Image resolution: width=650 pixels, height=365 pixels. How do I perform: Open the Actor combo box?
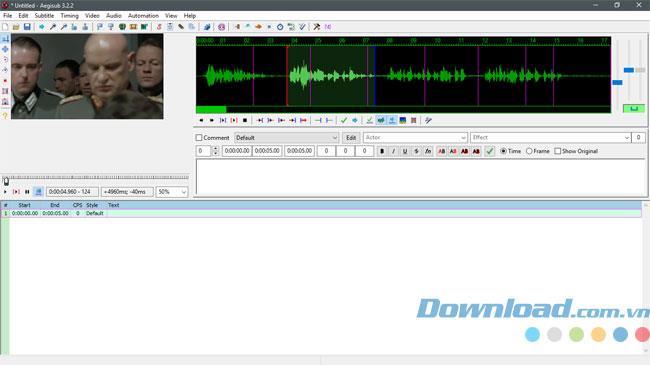415,138
